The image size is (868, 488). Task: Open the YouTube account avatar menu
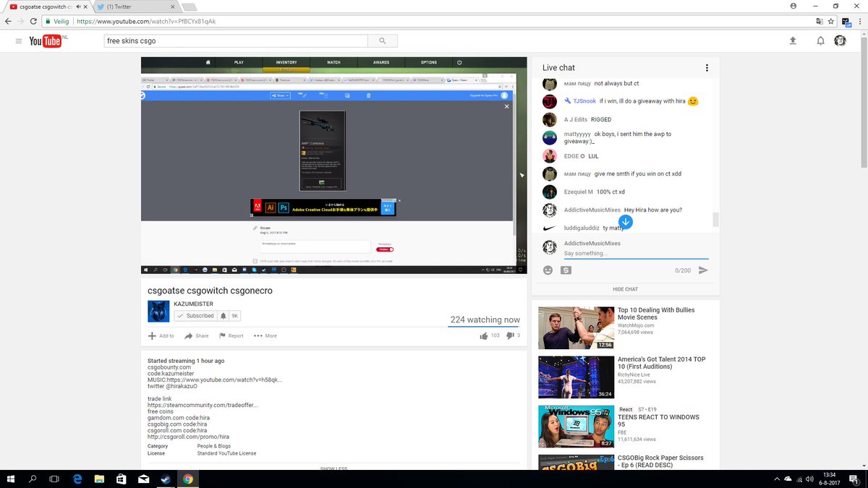840,41
